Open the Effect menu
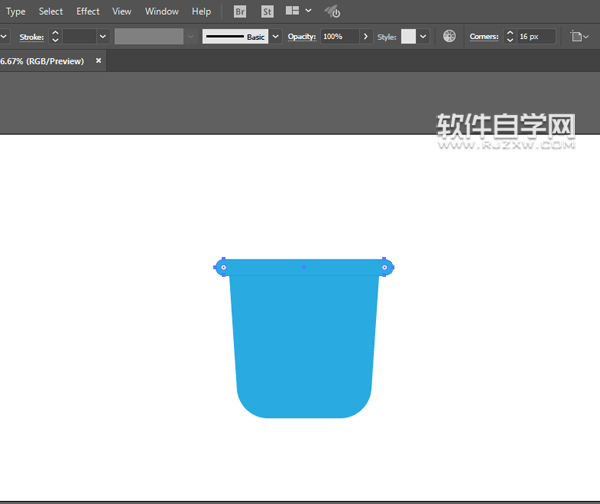 pyautogui.click(x=88, y=12)
